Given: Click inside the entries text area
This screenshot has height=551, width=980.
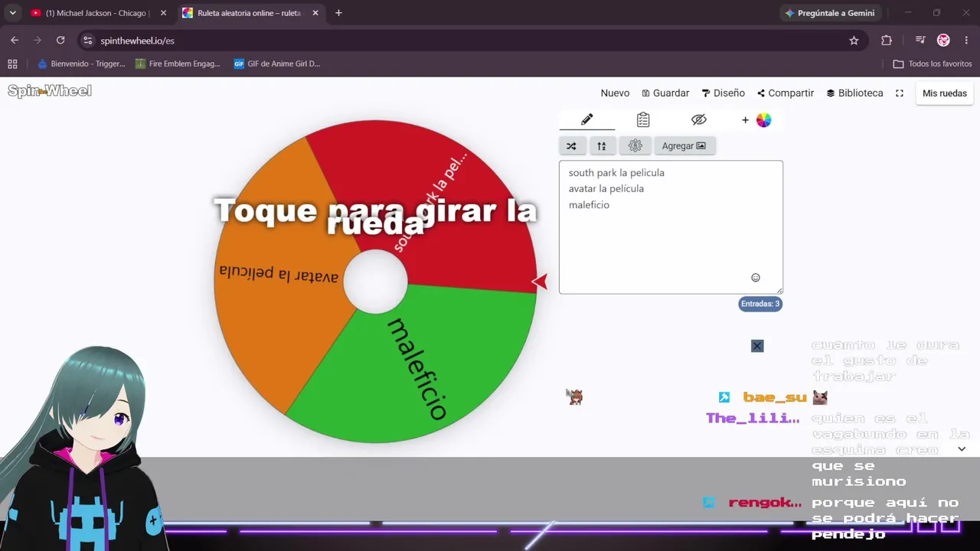Looking at the screenshot, I should (671, 227).
